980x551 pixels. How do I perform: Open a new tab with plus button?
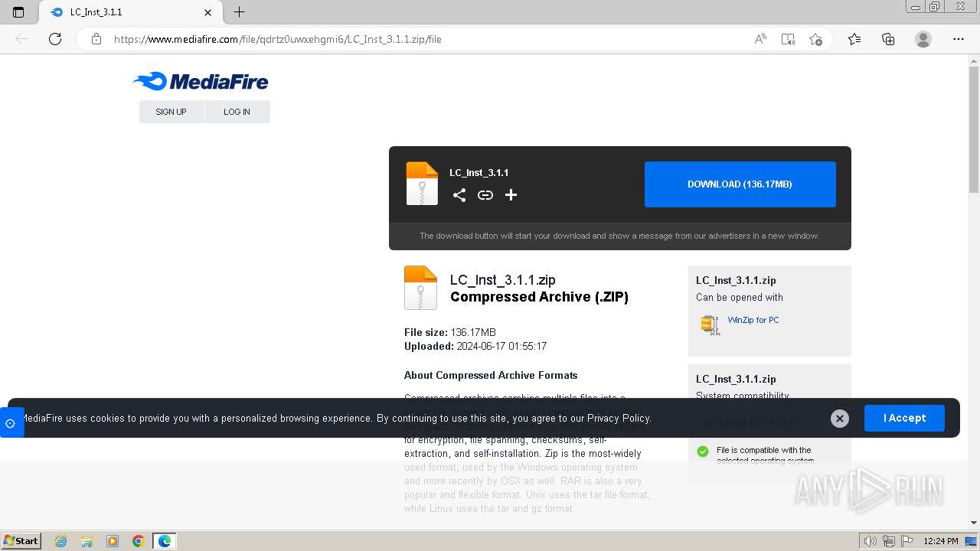tap(240, 12)
